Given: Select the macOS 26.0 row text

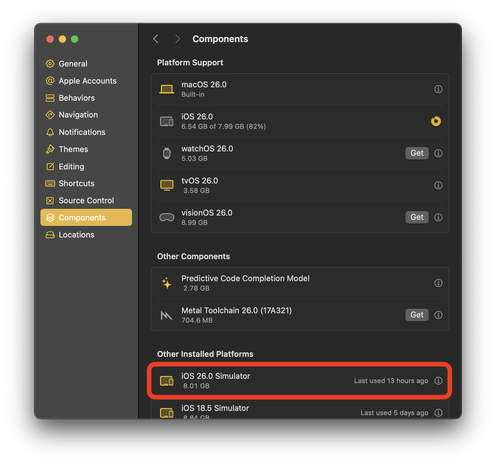Looking at the screenshot, I should 204,85.
